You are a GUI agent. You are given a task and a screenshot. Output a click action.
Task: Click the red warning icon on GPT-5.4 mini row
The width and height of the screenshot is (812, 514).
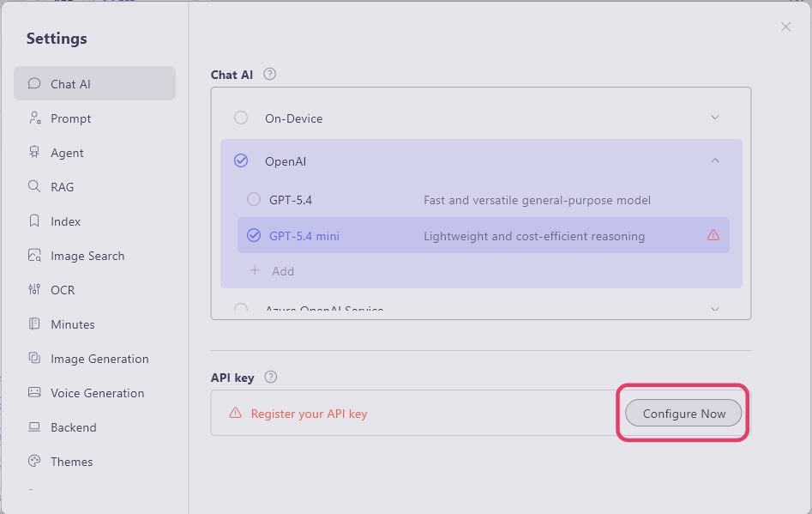(713, 235)
